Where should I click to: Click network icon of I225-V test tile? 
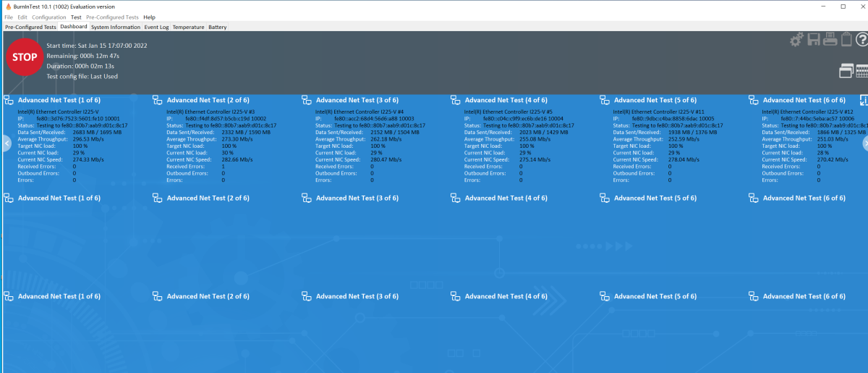click(9, 100)
